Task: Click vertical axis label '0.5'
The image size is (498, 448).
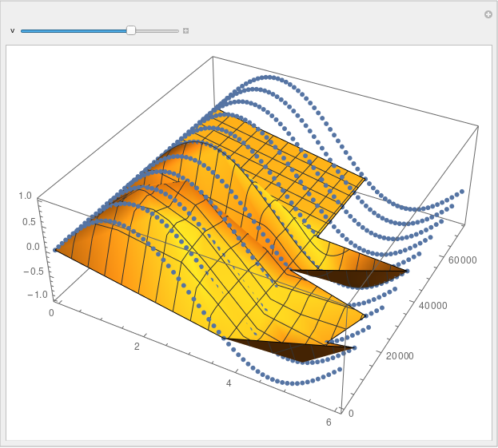Action: [x=29, y=222]
